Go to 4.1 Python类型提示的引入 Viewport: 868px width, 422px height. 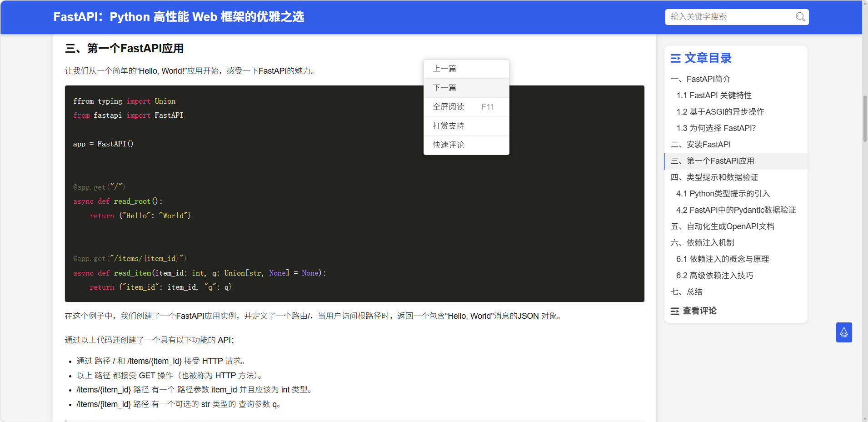click(723, 194)
